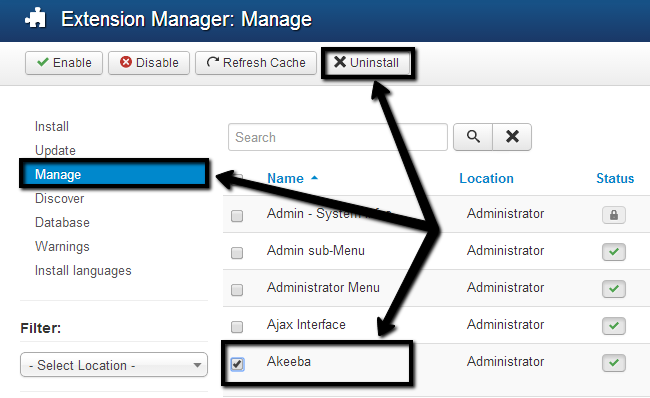The width and height of the screenshot is (650, 398).
Task: Open the Discover sidebar item
Action: point(60,199)
